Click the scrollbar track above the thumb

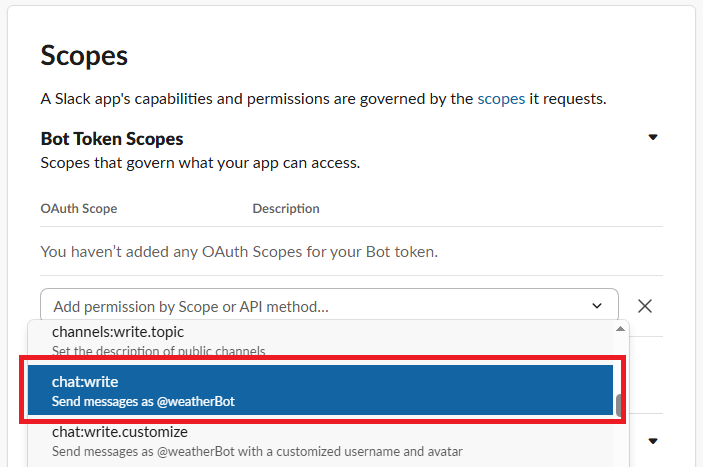(621, 363)
